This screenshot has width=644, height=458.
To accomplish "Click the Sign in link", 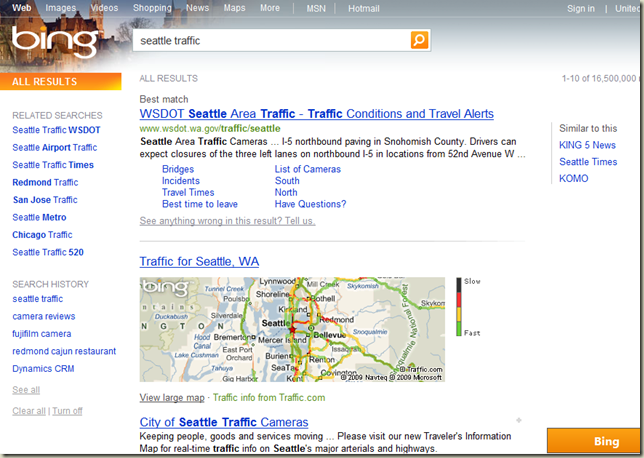I will click(581, 9).
